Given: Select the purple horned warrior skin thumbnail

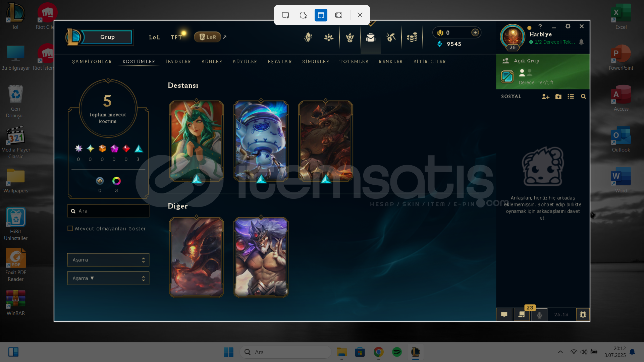Looking at the screenshot, I should [261, 257].
